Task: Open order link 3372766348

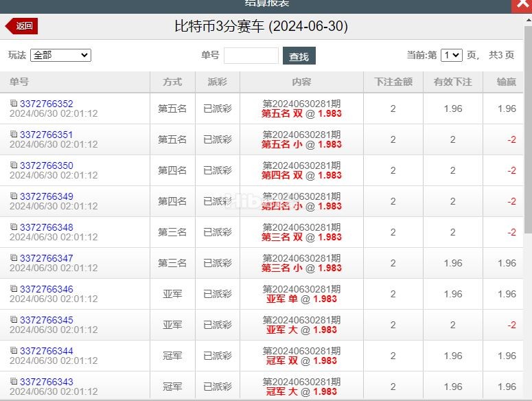Action: [47, 227]
